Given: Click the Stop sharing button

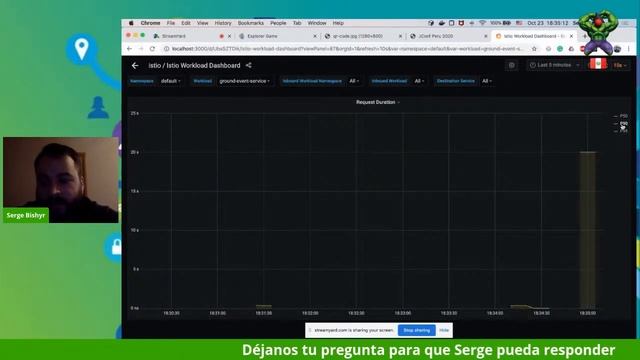Looking at the screenshot, I should click(416, 330).
